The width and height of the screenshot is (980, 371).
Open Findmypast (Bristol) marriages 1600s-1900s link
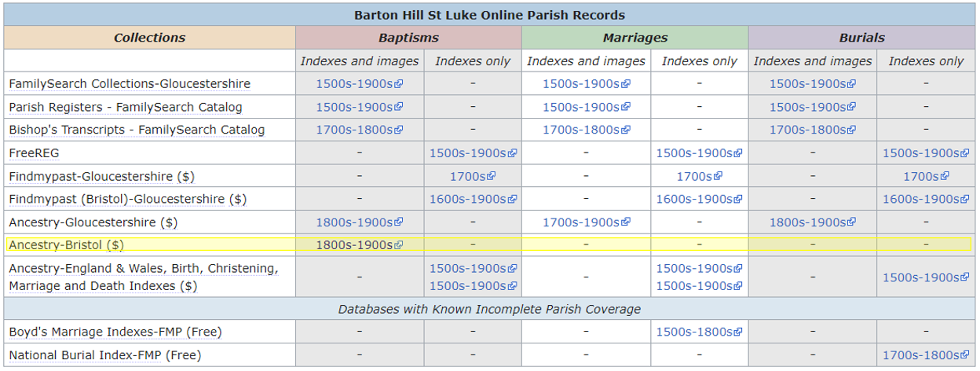[700, 199]
